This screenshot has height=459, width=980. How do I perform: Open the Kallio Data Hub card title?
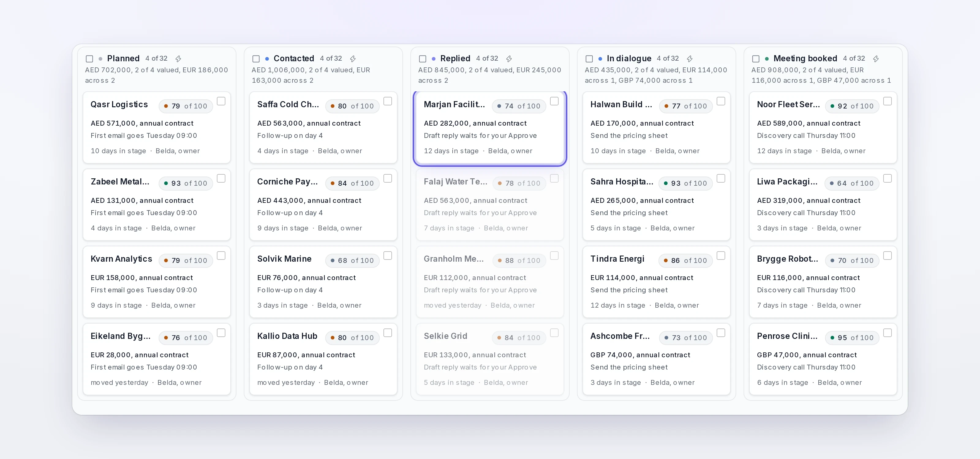click(x=287, y=336)
